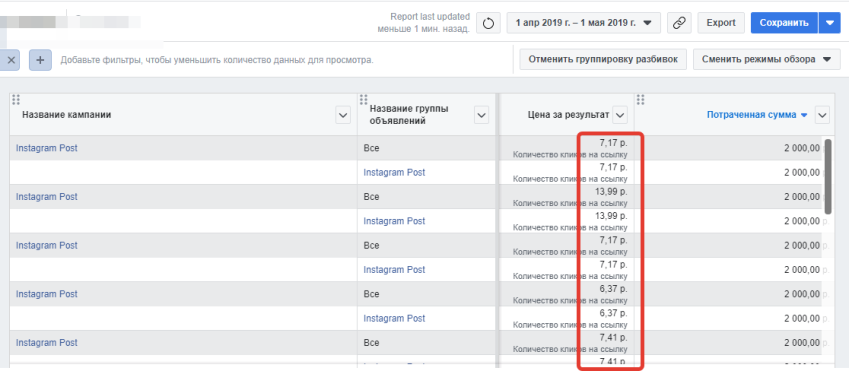
Task: Open Название группы объявлений column chevron
Action: point(481,115)
